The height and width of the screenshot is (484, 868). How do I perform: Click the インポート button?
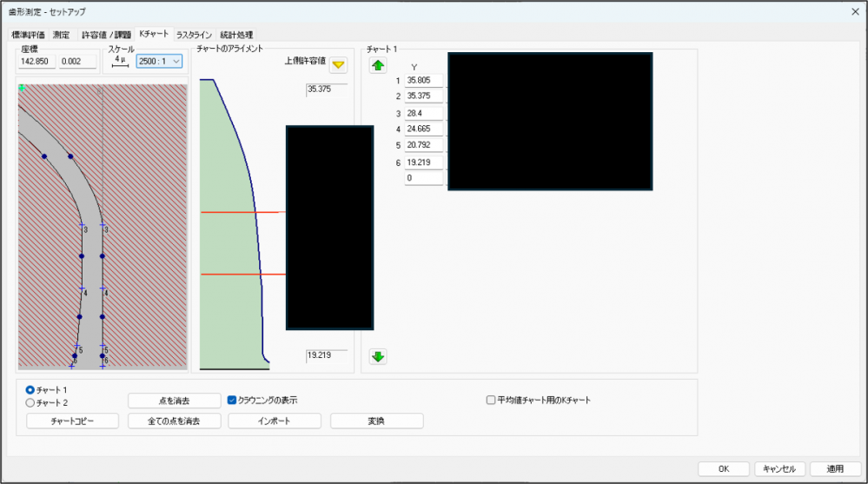(x=275, y=421)
